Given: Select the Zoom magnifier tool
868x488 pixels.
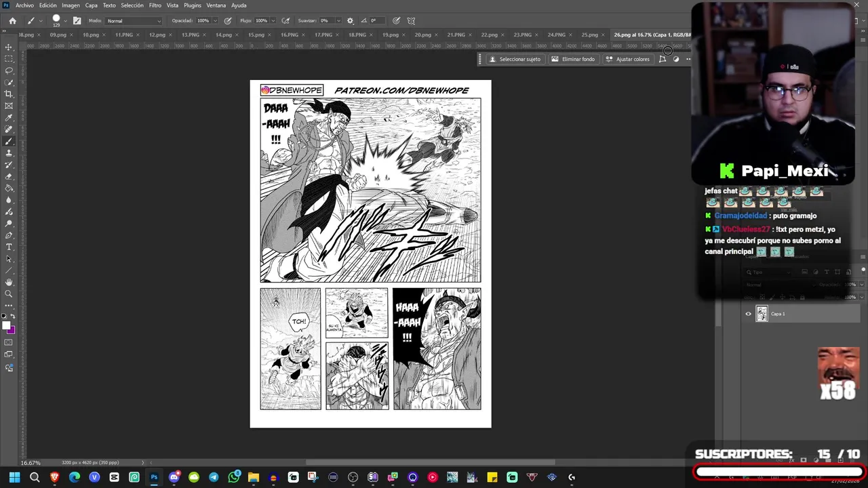Looking at the screenshot, I should pyautogui.click(x=9, y=294).
